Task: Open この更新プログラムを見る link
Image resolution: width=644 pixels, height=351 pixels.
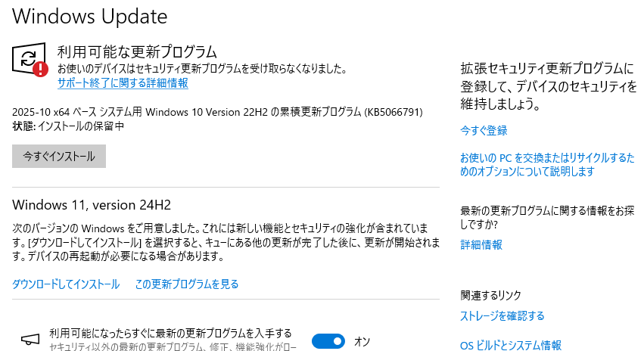Action: coord(186,284)
